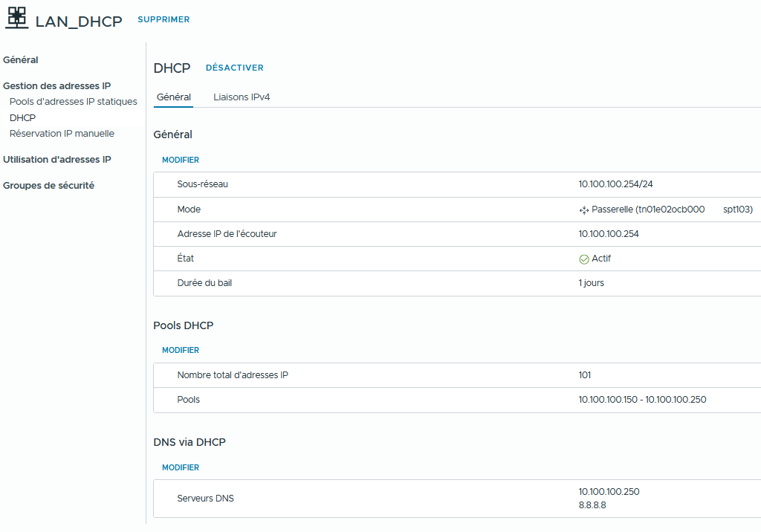Click the Passerelle gateway name in Mode row
761x532 pixels.
[647, 210]
